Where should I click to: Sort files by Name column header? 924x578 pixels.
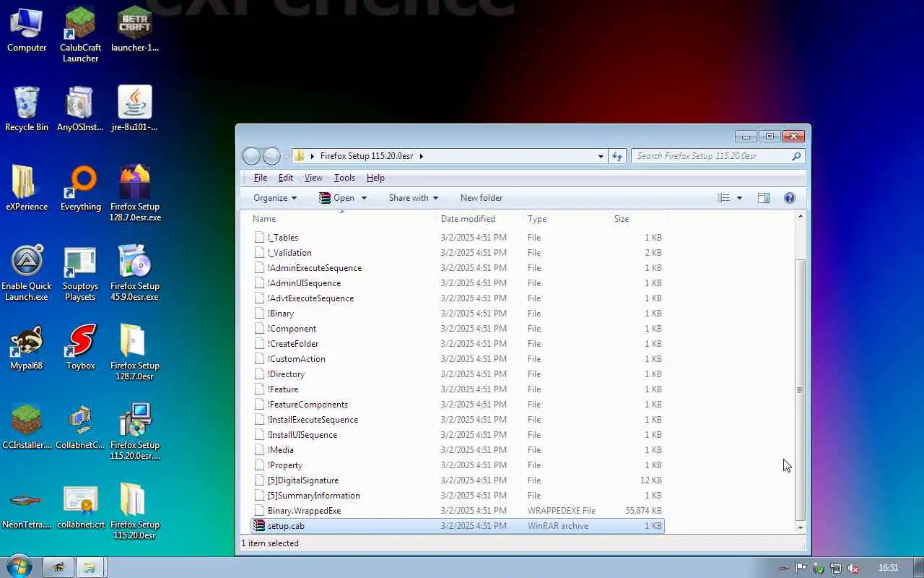click(342, 219)
